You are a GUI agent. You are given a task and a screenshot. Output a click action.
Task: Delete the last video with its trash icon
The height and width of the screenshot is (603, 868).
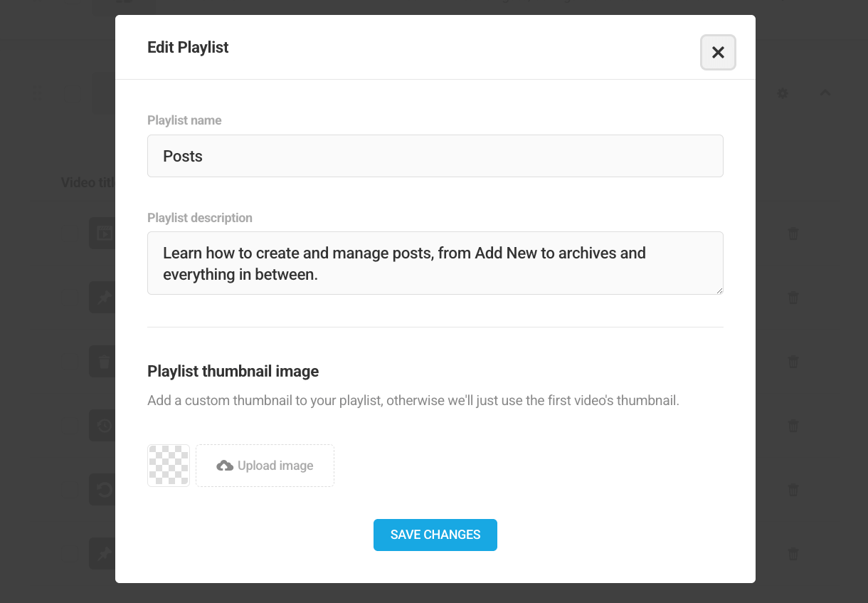(x=793, y=554)
